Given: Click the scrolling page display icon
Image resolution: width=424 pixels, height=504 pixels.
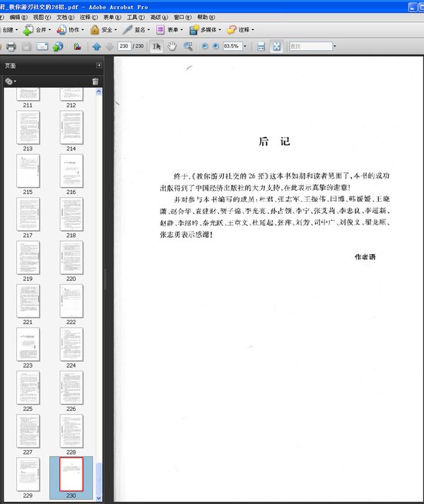Looking at the screenshot, I should coord(261,47).
